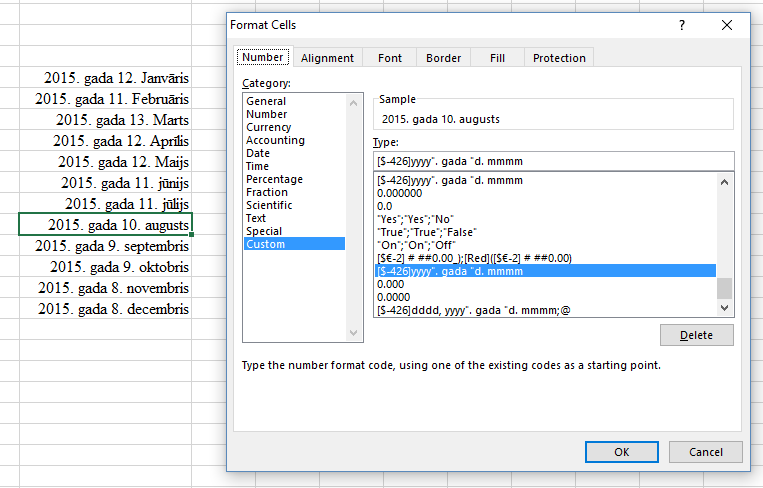Close the Format Cells dialog

click(727, 25)
